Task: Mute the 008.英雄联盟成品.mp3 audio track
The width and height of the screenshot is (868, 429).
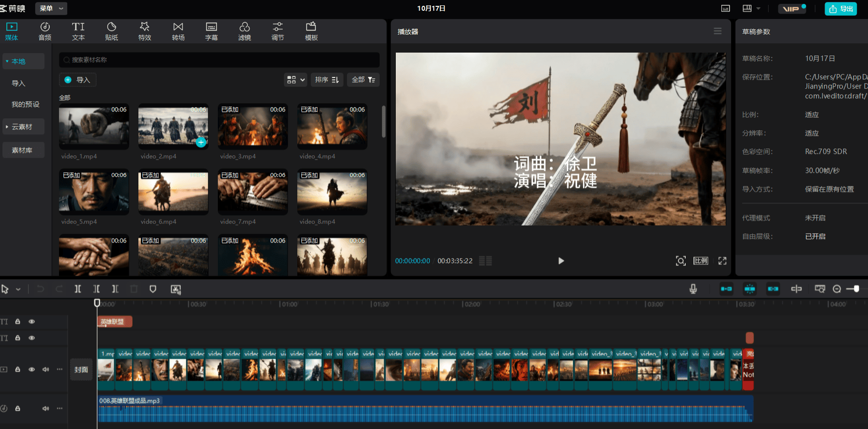Action: (x=45, y=409)
